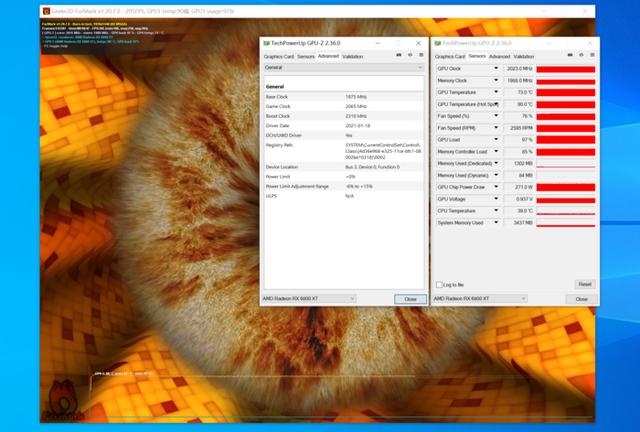Click the screenshot camera icon in the Sensors GPU-Z window

click(x=570, y=55)
